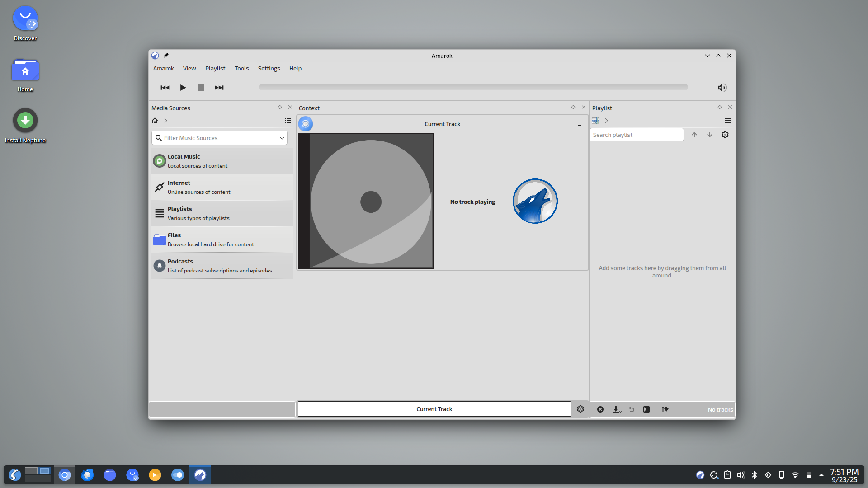This screenshot has width=868, height=488.
Task: Open the Playlist menu
Action: 215,69
